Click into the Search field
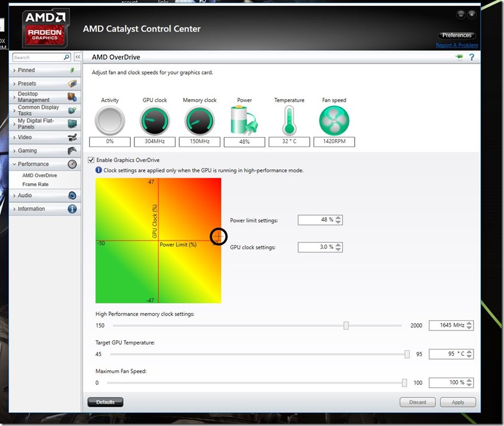 [38, 57]
